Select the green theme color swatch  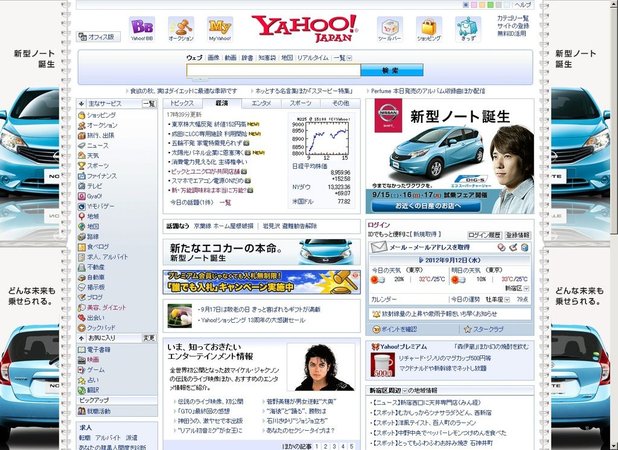[490, 5]
